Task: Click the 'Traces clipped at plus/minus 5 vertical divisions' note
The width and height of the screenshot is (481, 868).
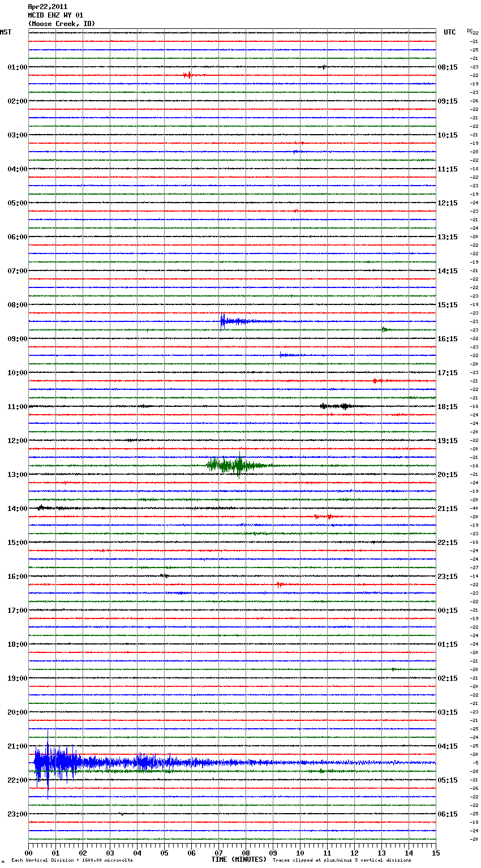Action: point(342,861)
